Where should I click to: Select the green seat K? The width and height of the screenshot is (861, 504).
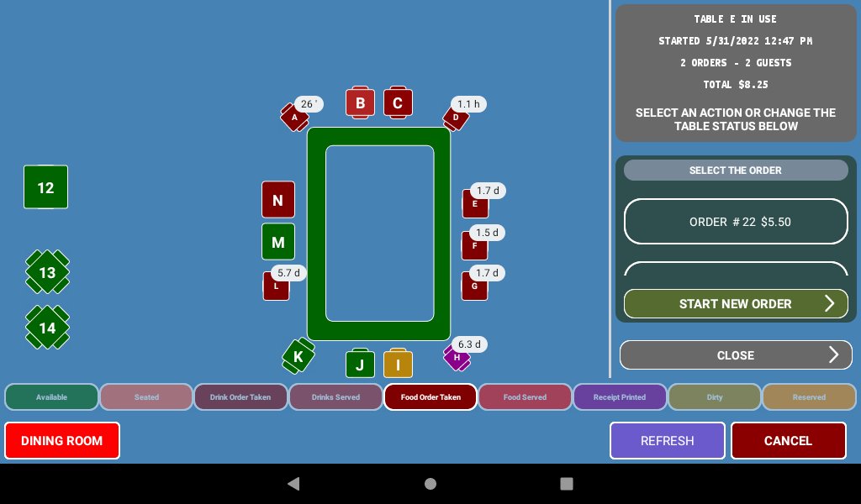click(298, 356)
